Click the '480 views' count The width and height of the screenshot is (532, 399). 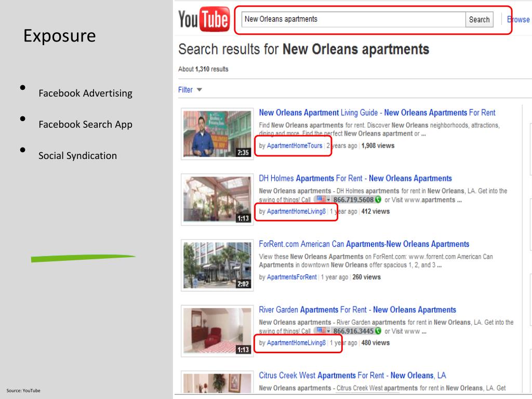click(376, 343)
